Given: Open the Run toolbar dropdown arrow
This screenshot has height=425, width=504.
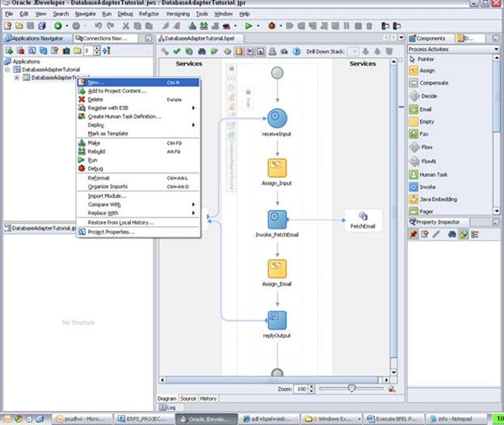Looking at the screenshot, I should point(258,26).
